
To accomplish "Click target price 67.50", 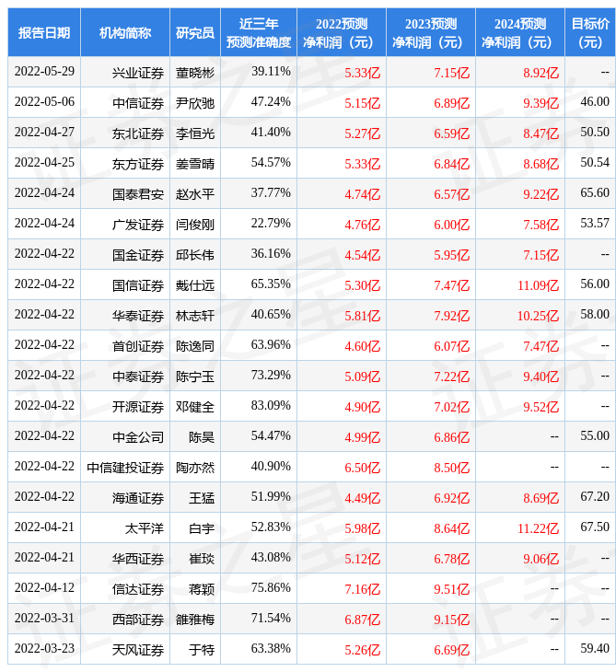I will point(595,527).
